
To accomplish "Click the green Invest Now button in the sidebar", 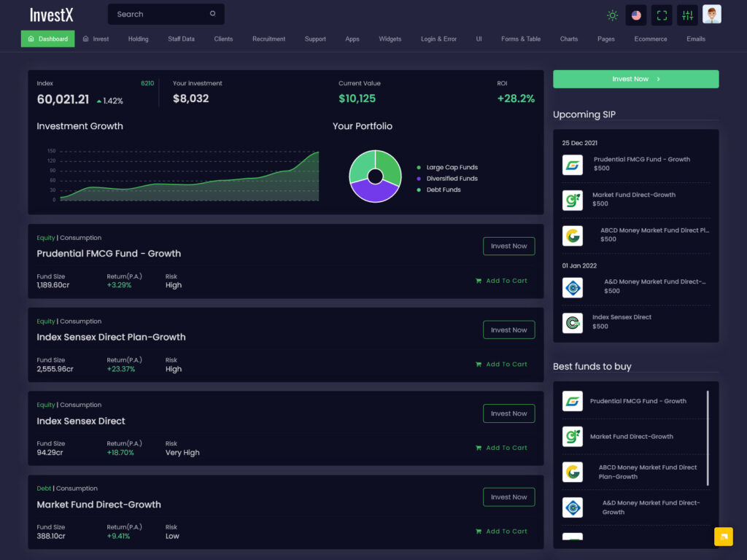I will 635,79.
